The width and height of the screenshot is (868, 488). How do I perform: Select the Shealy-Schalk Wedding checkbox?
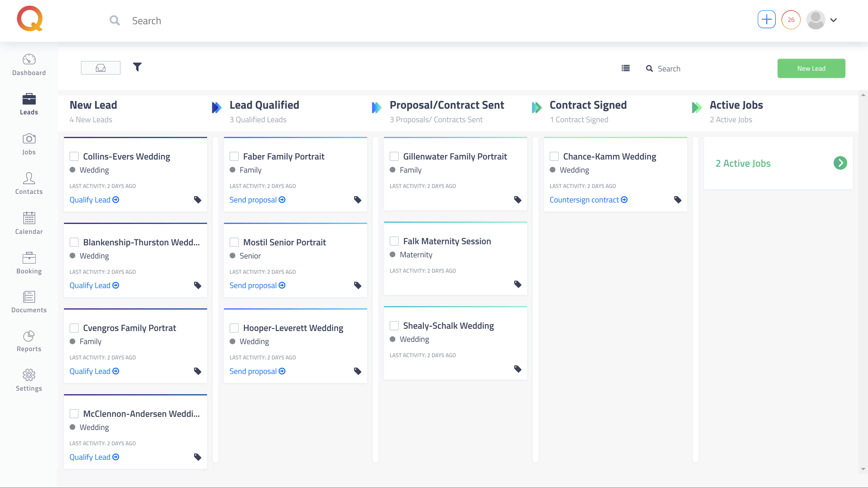click(x=394, y=326)
